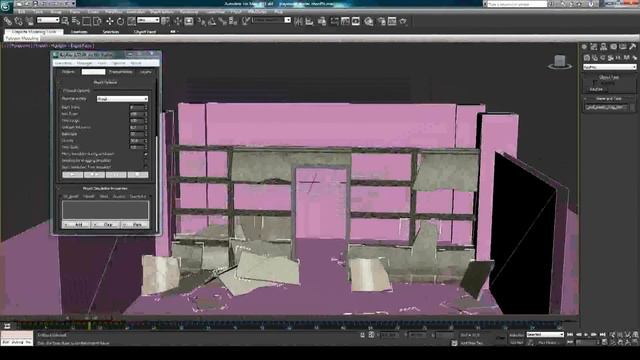
Task: Click the object name field in the command panel
Action: (606, 107)
